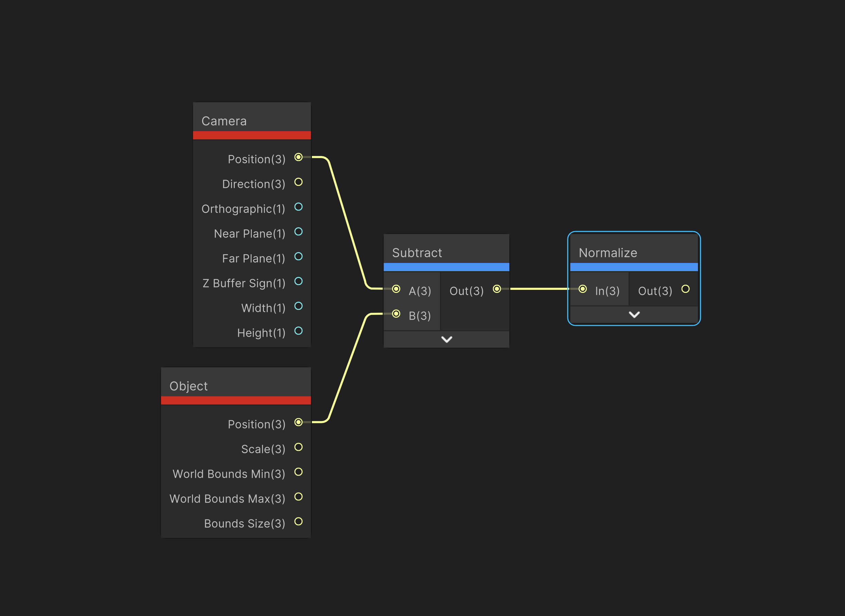Expand the Normalize node preview chevron
845x616 pixels.
[634, 315]
